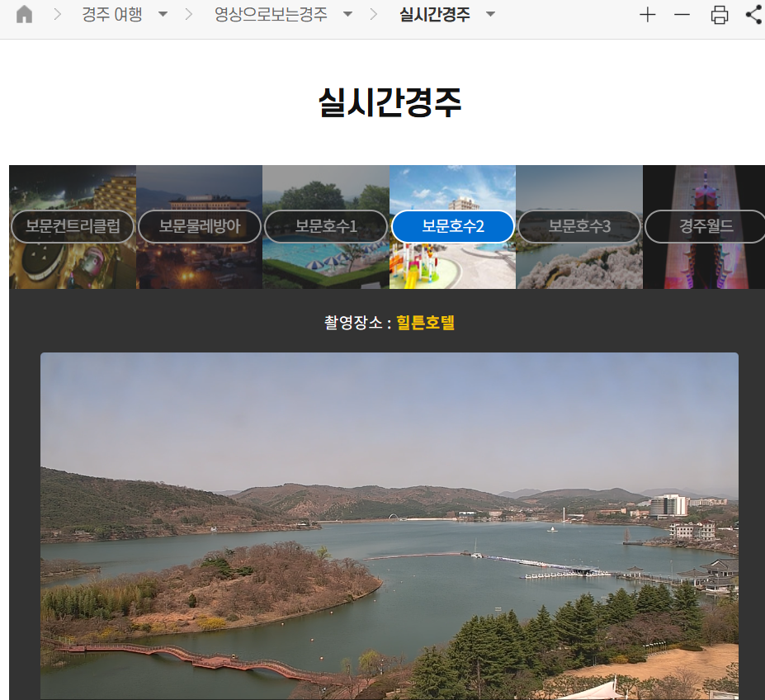
Task: Open the 경주 여행 breadcrumb link
Action: (x=111, y=14)
